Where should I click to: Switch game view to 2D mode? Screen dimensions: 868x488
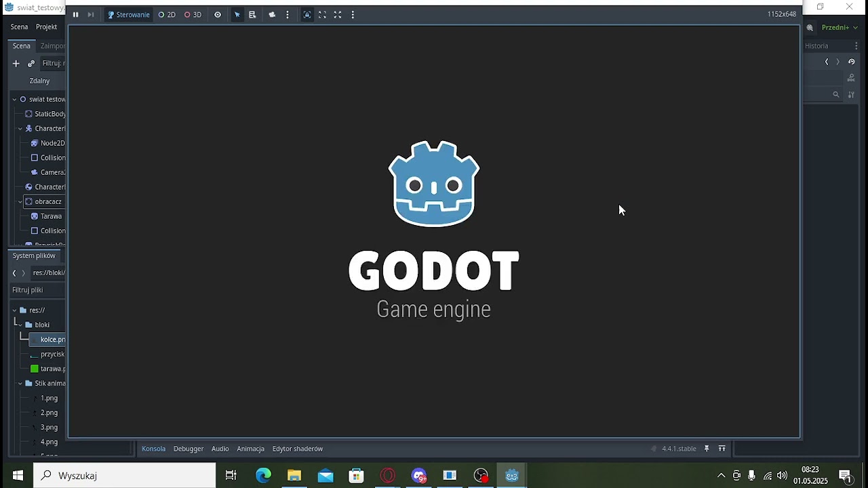(167, 15)
